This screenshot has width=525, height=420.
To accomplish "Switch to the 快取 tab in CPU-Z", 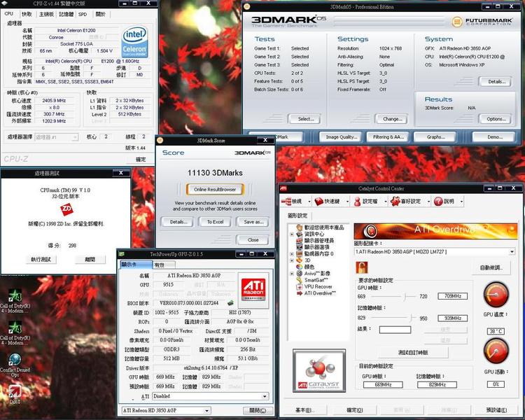I will point(27,14).
